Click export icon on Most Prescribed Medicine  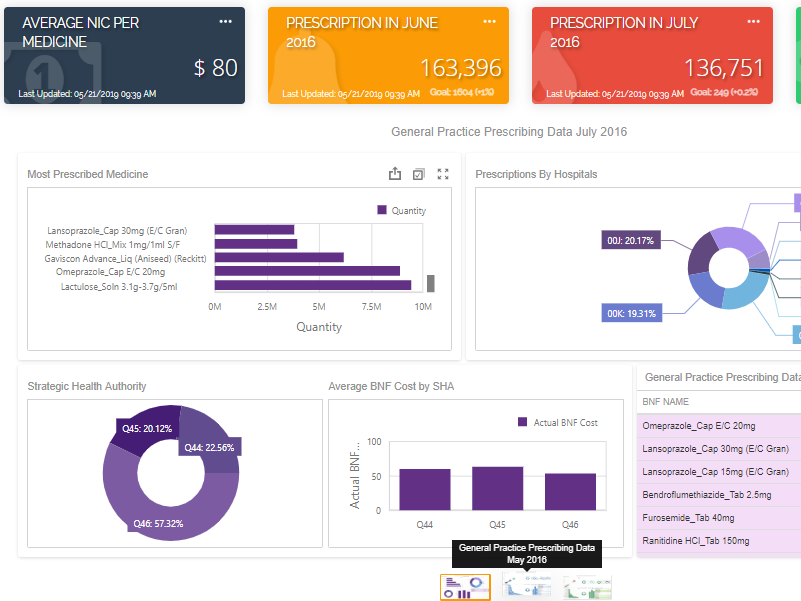pos(395,174)
